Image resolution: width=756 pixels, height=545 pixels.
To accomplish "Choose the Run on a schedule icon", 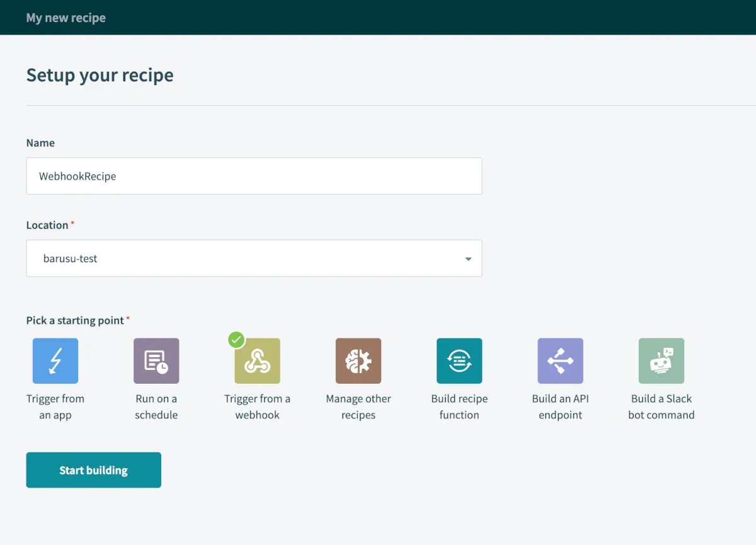I will 156,361.
